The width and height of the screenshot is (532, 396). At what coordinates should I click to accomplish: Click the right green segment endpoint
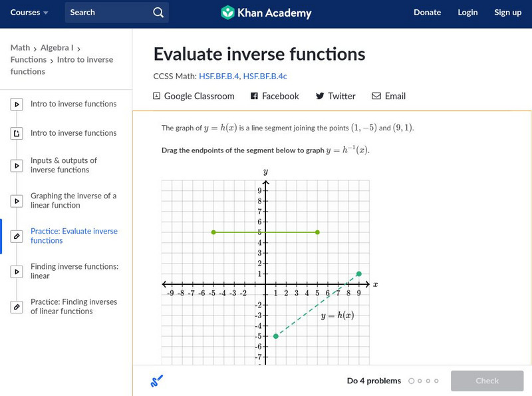(317, 232)
